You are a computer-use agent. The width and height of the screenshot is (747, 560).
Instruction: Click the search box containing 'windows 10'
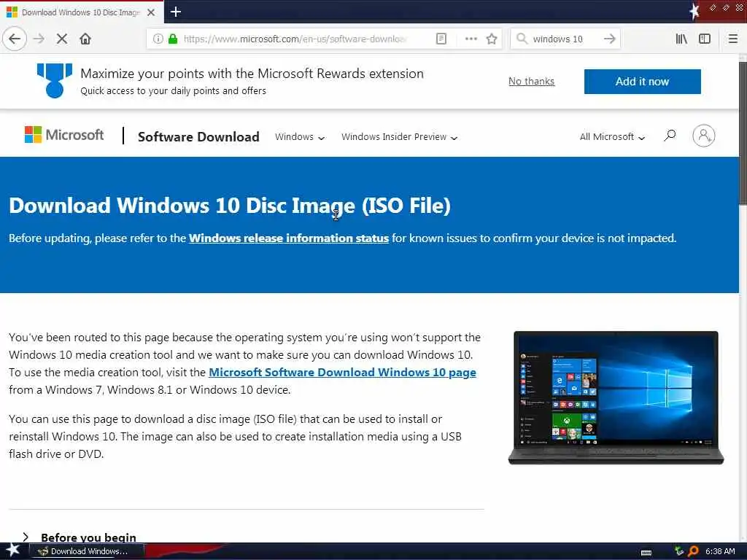pyautogui.click(x=565, y=39)
